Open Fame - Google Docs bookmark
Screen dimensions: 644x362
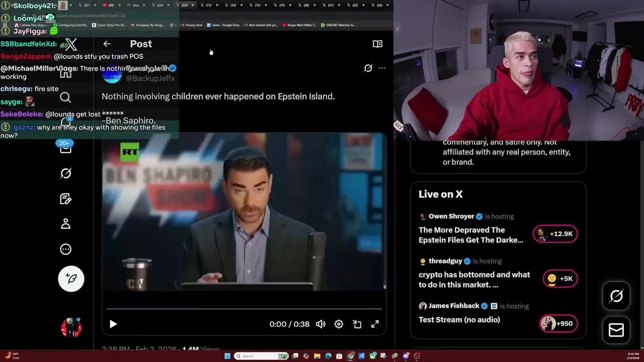[223, 25]
